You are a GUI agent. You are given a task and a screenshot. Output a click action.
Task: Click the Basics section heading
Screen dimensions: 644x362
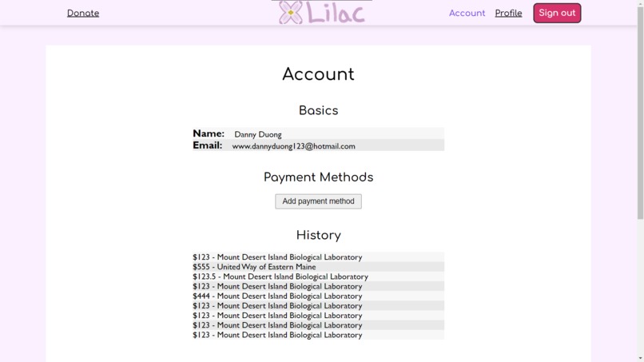pos(318,110)
